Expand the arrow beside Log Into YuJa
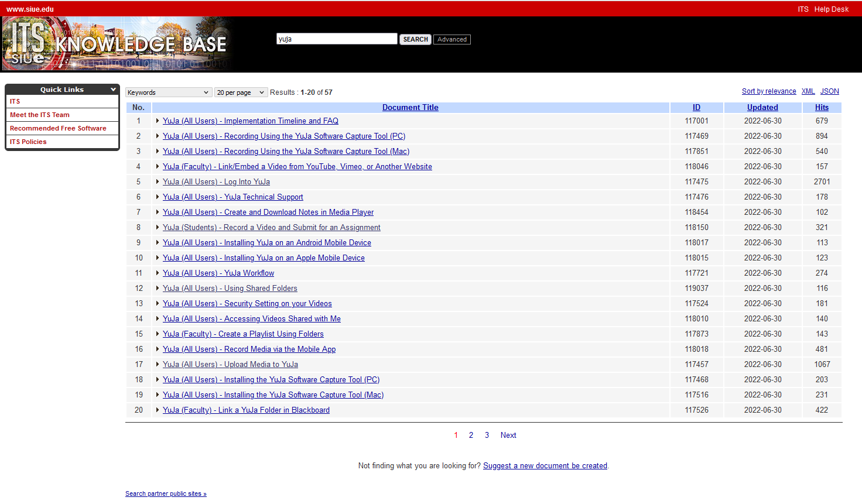The height and width of the screenshot is (504, 862). [158, 182]
